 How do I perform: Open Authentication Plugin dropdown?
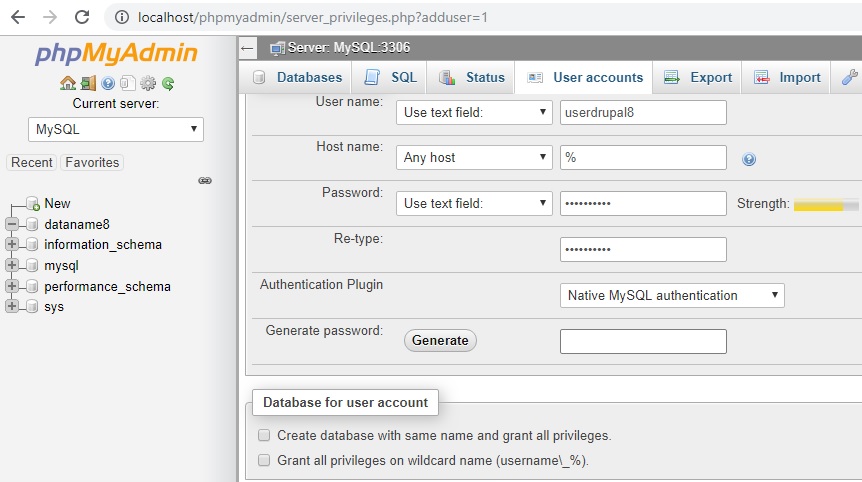672,296
